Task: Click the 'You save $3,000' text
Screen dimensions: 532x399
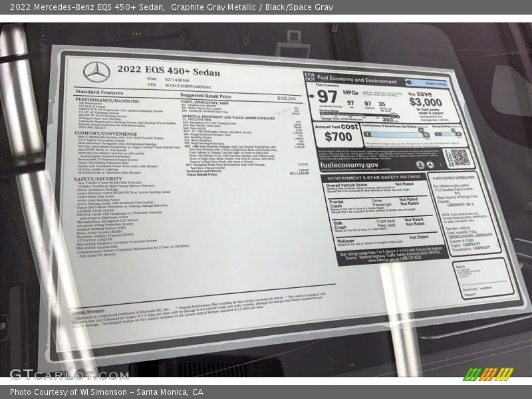Action: click(424, 98)
